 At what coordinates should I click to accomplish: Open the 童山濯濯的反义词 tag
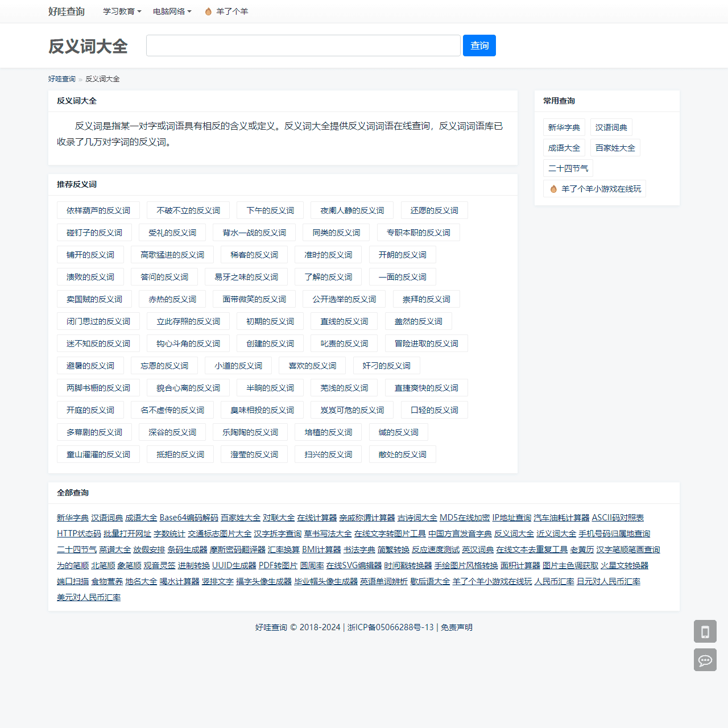pos(98,454)
